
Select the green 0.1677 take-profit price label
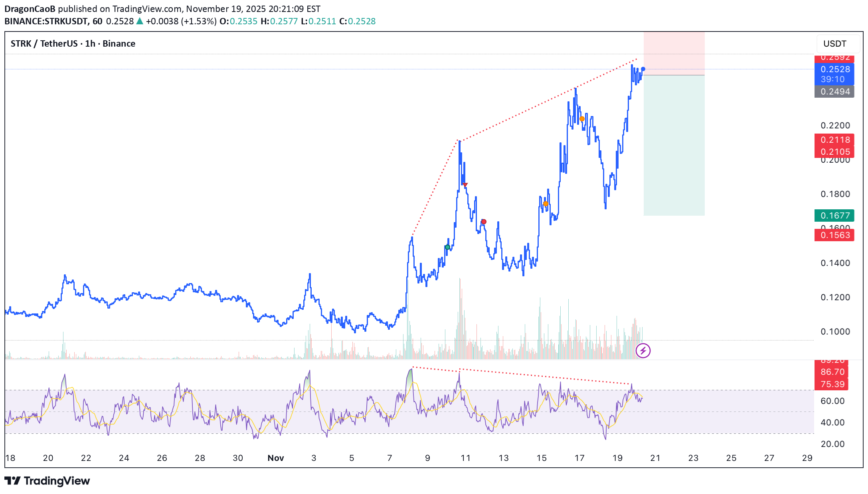point(834,216)
